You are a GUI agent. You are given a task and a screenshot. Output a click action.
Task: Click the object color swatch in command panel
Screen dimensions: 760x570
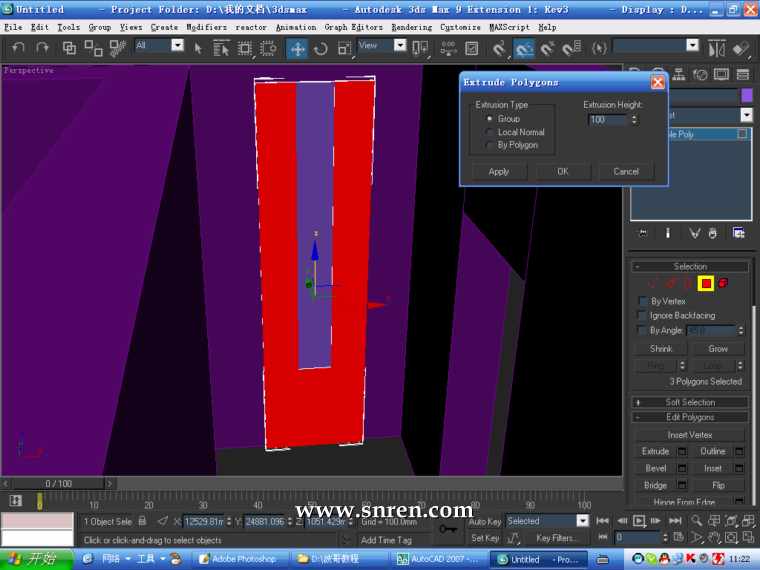coord(745,95)
